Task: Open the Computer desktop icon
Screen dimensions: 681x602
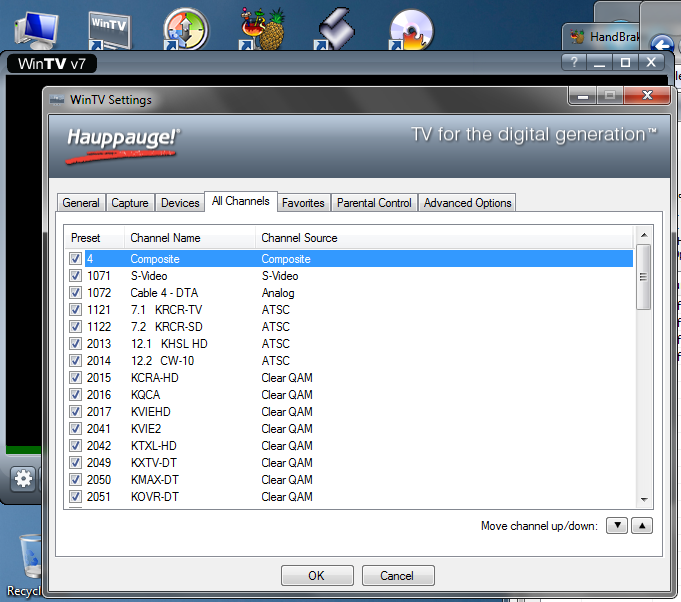Action: (x=36, y=30)
